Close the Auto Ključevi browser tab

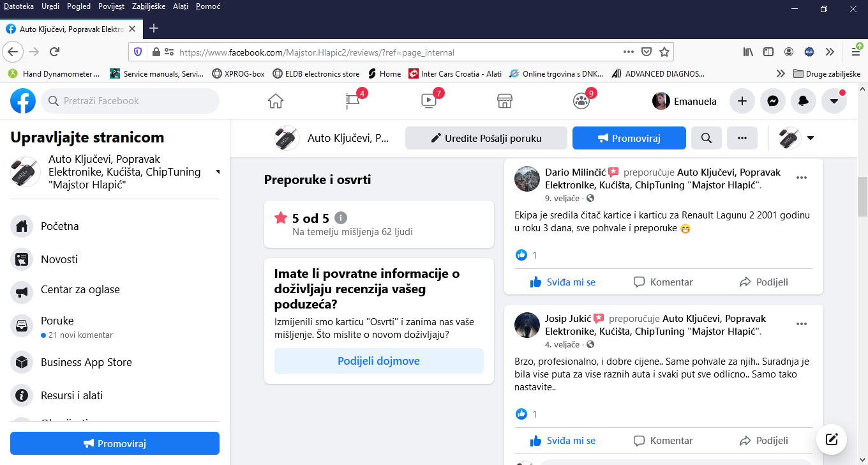132,29
